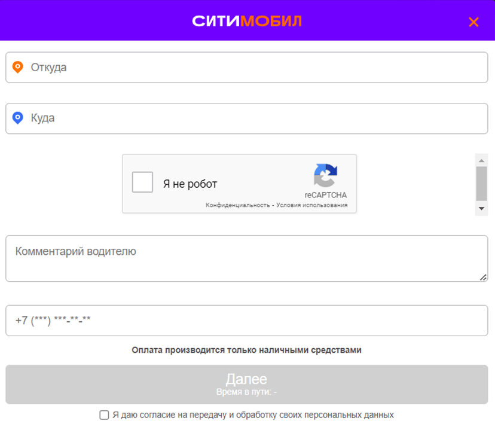This screenshot has height=448, width=495.
Task: Focus the Откуда pickup address field
Action: [x=247, y=68]
